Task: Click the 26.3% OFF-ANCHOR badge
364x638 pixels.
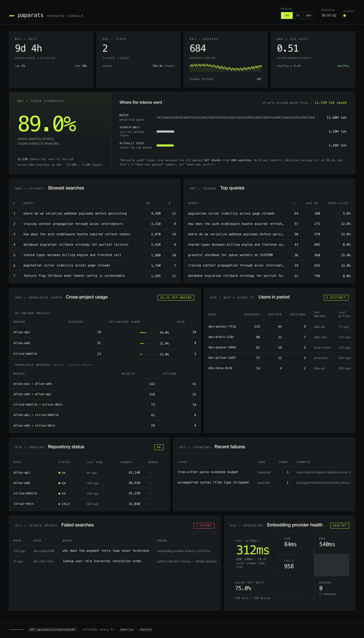Action: [x=176, y=297]
